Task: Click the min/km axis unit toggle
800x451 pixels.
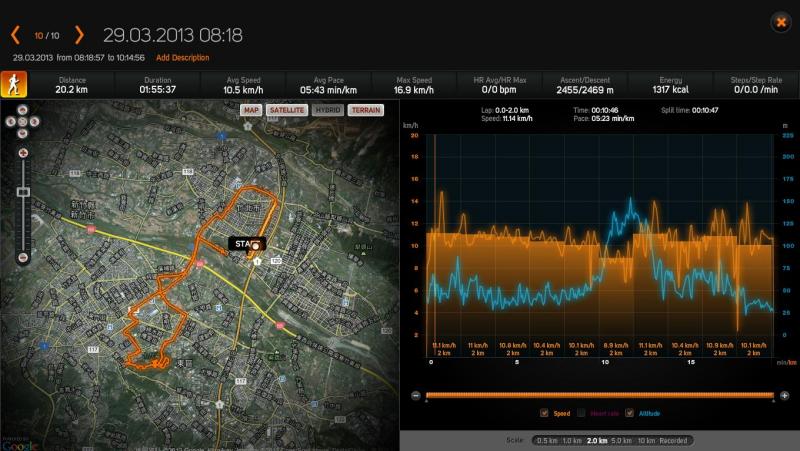Action: tap(786, 362)
